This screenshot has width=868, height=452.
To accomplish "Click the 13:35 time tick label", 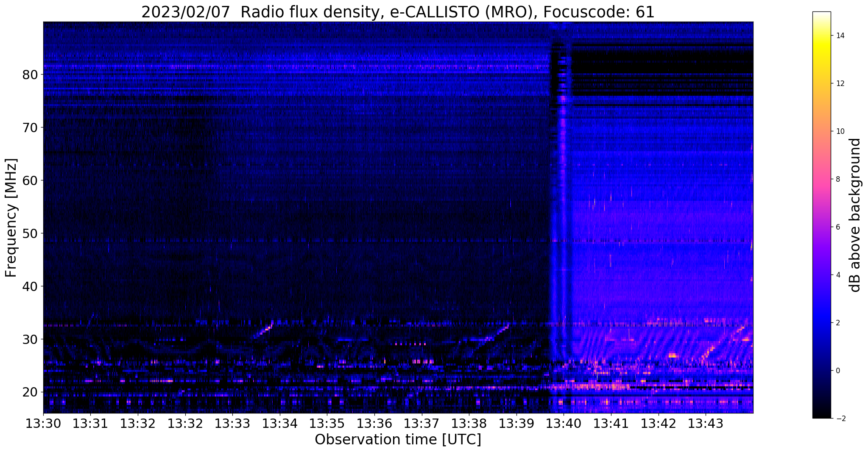I will (x=327, y=423).
